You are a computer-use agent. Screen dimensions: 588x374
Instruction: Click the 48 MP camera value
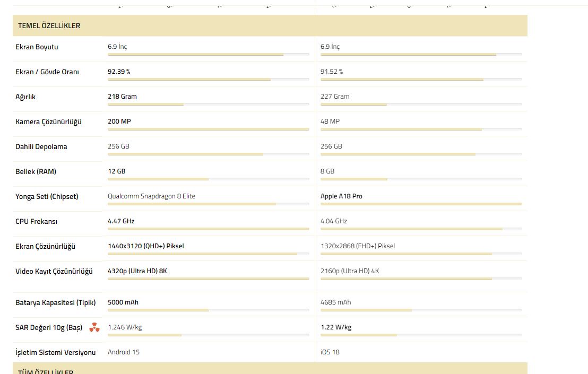pyautogui.click(x=330, y=121)
